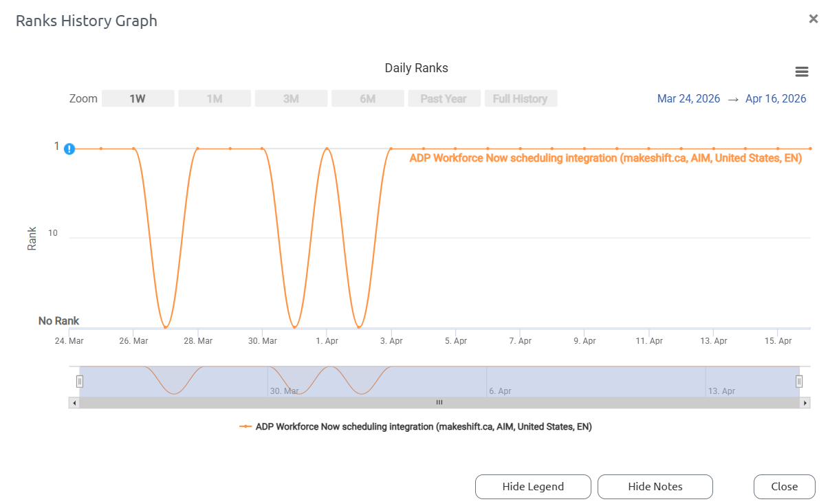The width and height of the screenshot is (830, 504).
Task: Grab the right navigator range handle
Action: point(799,381)
